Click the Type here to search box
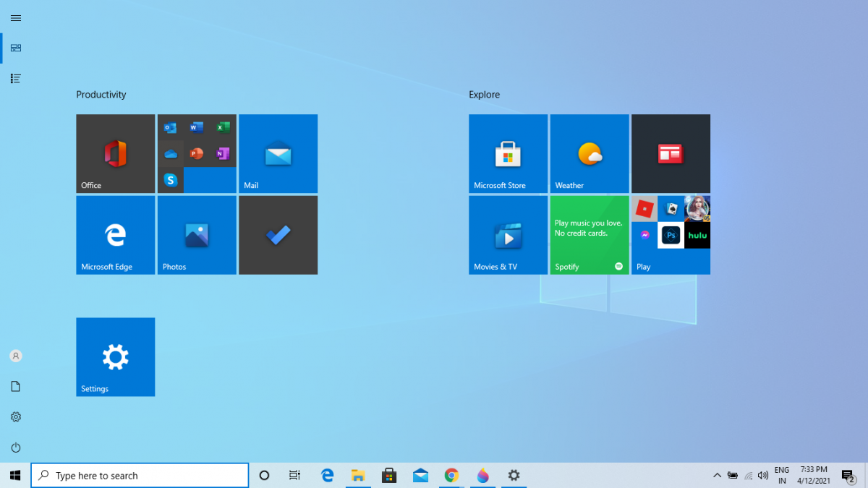 [x=140, y=476]
